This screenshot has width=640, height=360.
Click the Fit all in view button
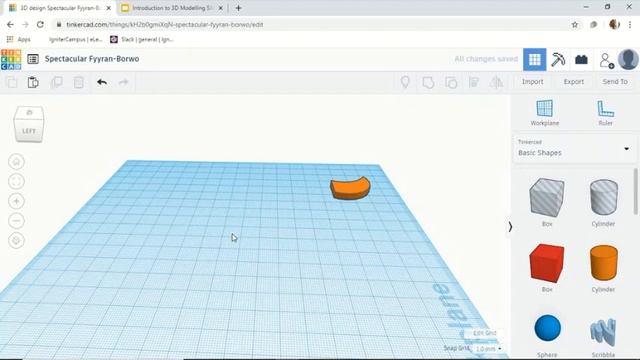16,181
